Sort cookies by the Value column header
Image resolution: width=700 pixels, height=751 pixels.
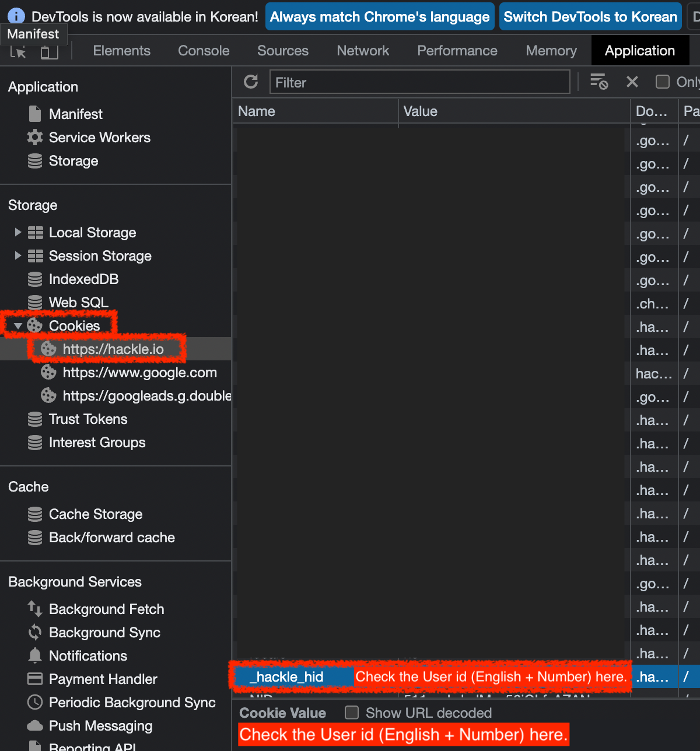tap(514, 111)
